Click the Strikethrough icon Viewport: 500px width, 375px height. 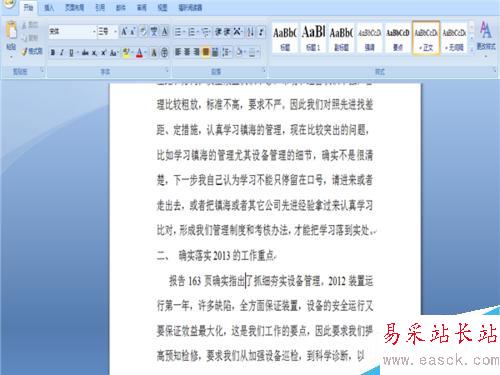click(85, 53)
